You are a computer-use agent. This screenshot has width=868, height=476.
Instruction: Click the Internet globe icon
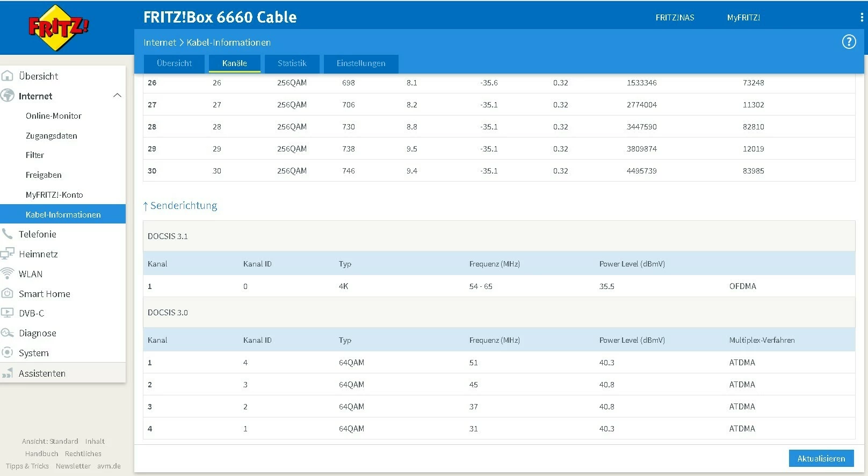tap(8, 96)
